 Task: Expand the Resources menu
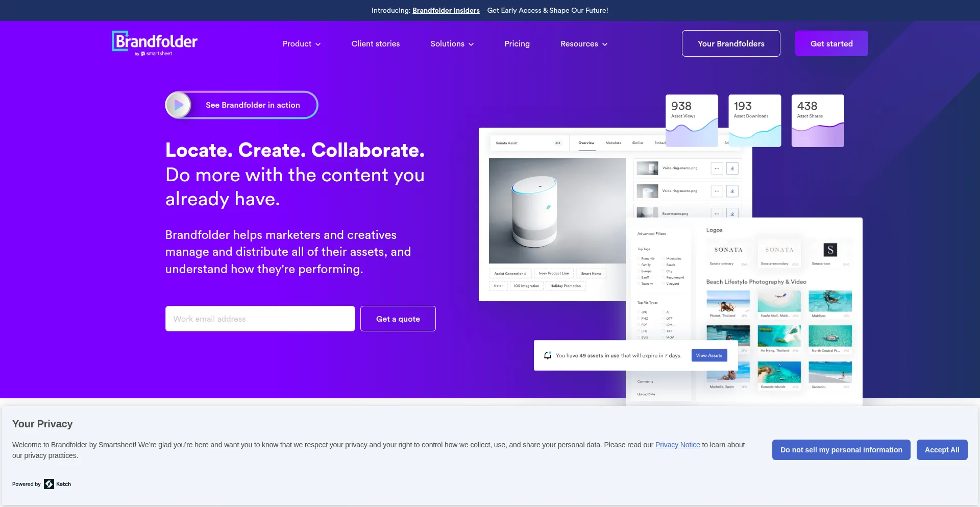pos(584,44)
